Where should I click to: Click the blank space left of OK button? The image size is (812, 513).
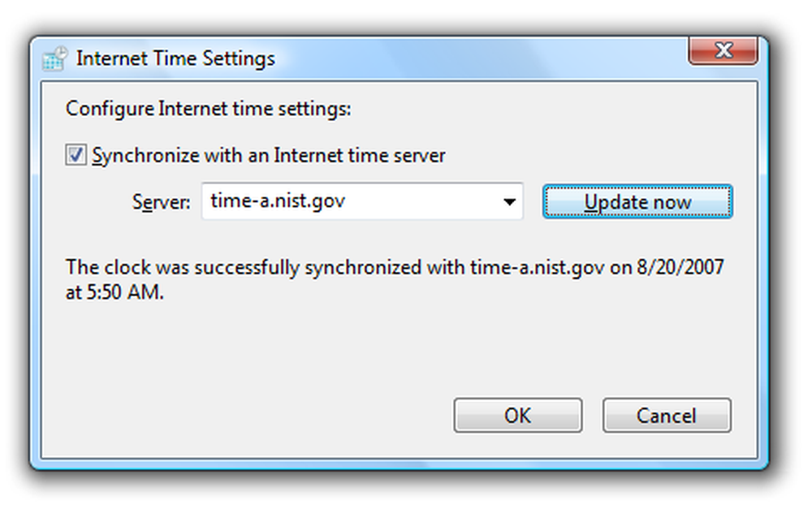point(248,415)
